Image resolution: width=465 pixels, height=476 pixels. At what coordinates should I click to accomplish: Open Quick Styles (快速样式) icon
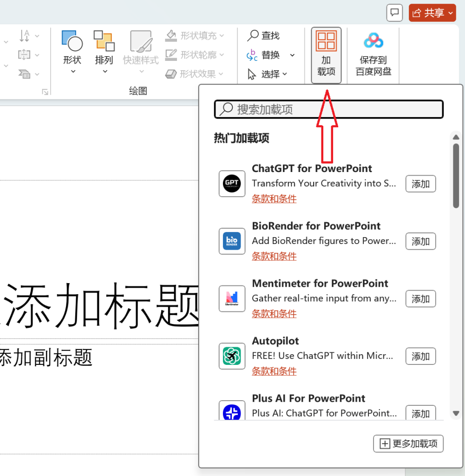[141, 41]
